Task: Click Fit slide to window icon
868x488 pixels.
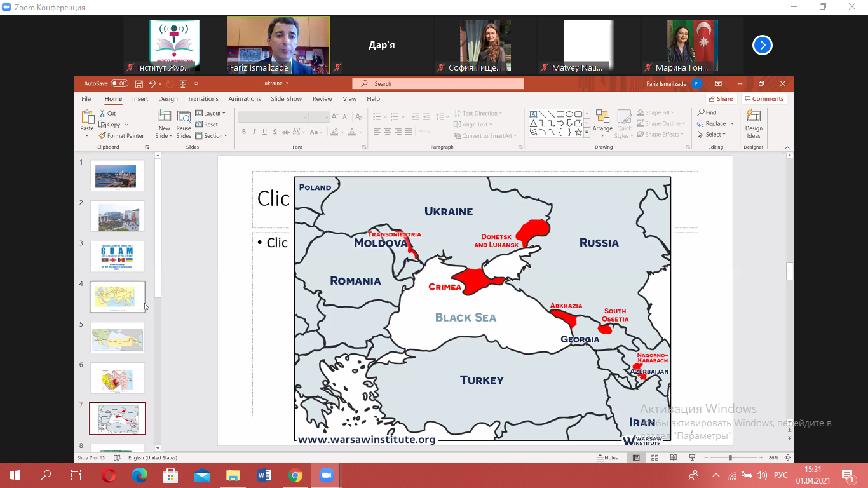Action: 788,457
